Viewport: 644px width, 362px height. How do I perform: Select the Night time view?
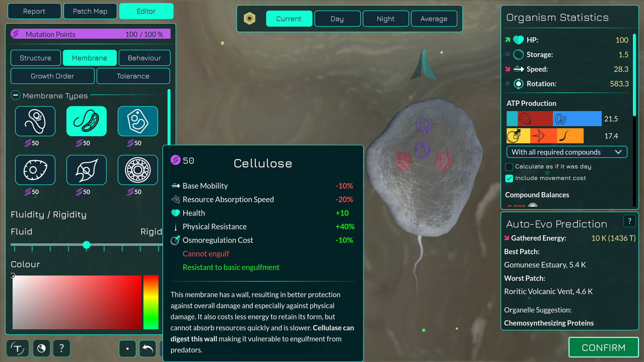[385, 18]
